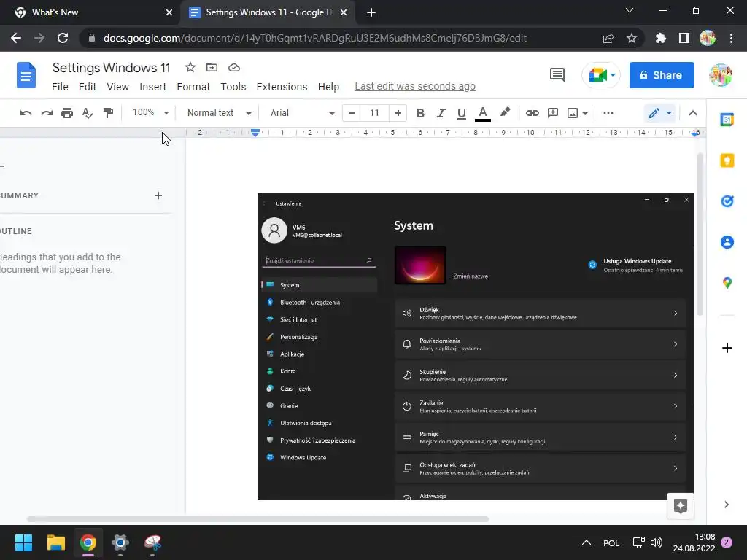The width and height of the screenshot is (747, 560).
Task: Open Contacts in the side panel
Action: pos(727,242)
